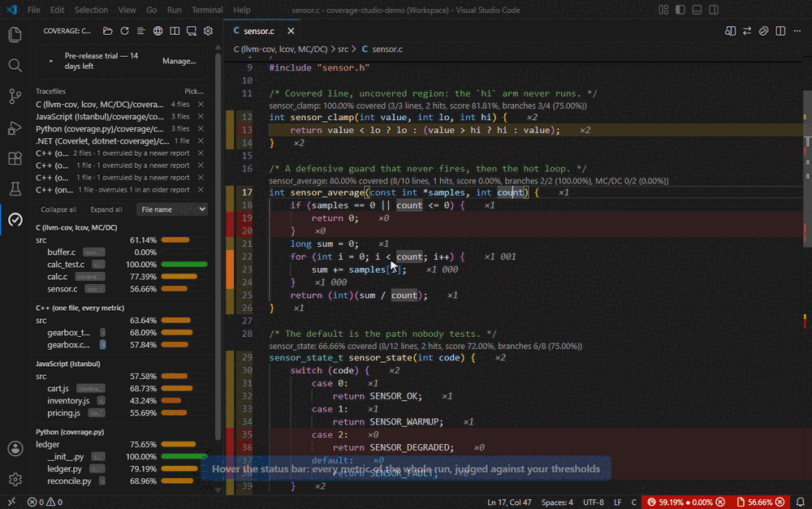
Task: Click the coverage bar beside buffer.c
Action: 184,252
